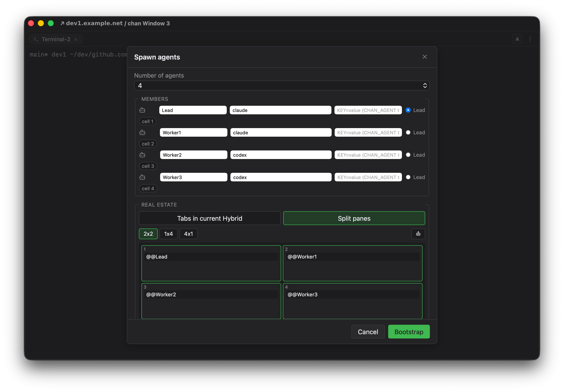Click the robot icon beside Worker2 member
Screen dimensions: 564x392
point(142,155)
